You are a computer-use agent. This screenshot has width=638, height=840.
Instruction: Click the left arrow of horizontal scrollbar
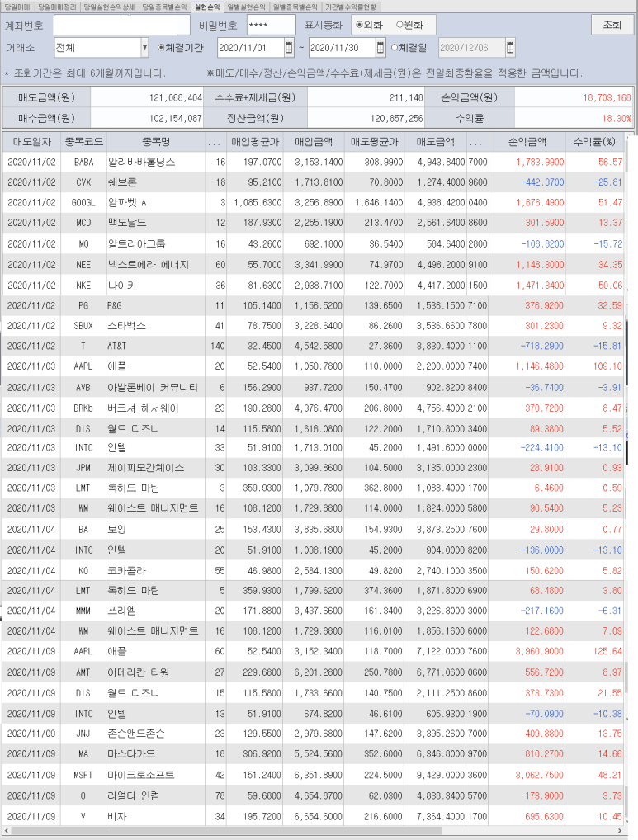click(7, 831)
